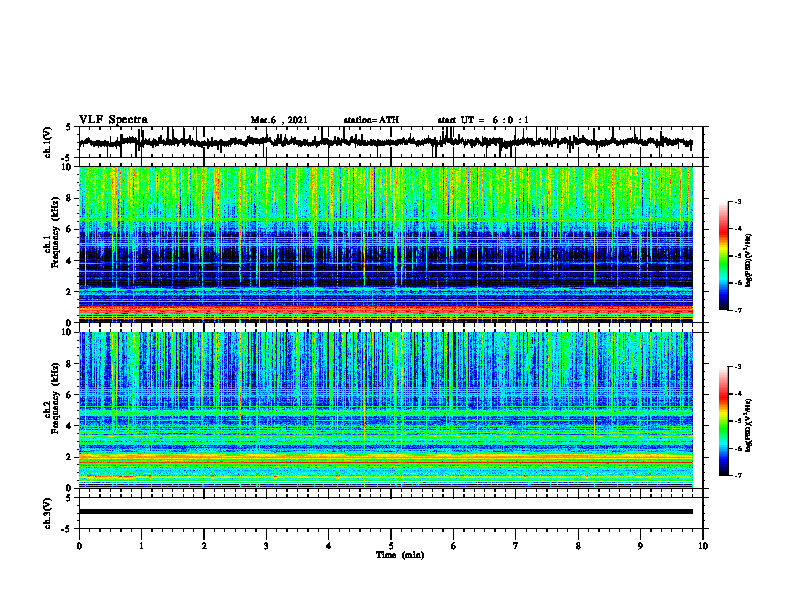
Task: Click the ch.1 spectrogram color scale bar
Action: (x=723, y=256)
